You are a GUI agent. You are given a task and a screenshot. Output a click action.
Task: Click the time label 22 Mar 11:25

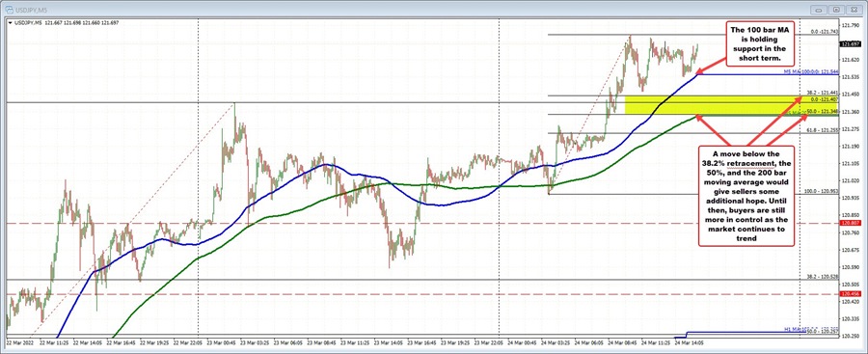(54, 342)
